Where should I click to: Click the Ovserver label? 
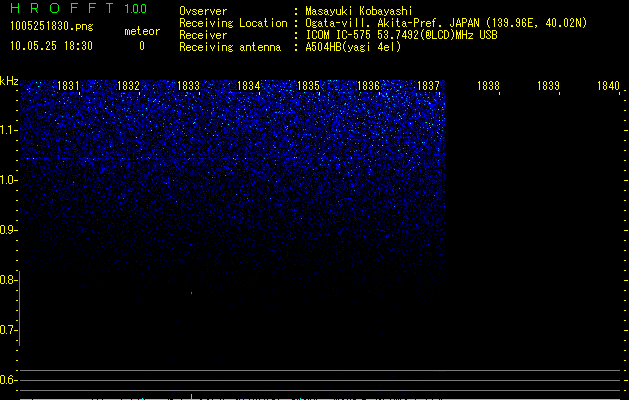[x=203, y=11]
